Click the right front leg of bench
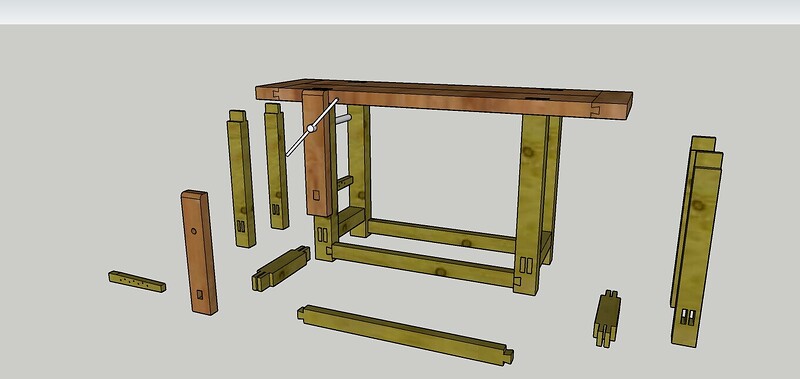This screenshot has width=800, height=379. 531,204
